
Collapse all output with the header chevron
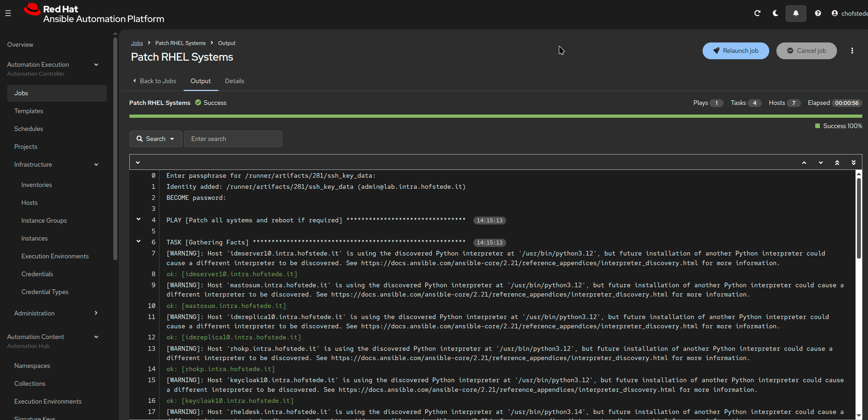pos(138,162)
